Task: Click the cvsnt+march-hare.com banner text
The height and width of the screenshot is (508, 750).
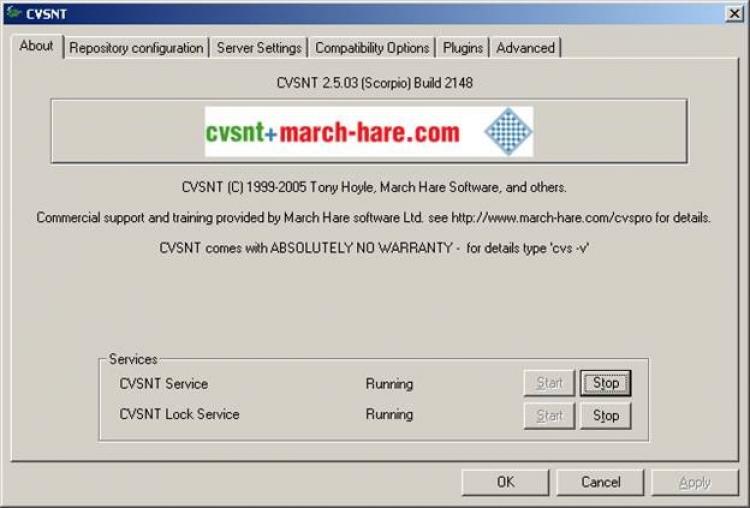Action: click(333, 132)
